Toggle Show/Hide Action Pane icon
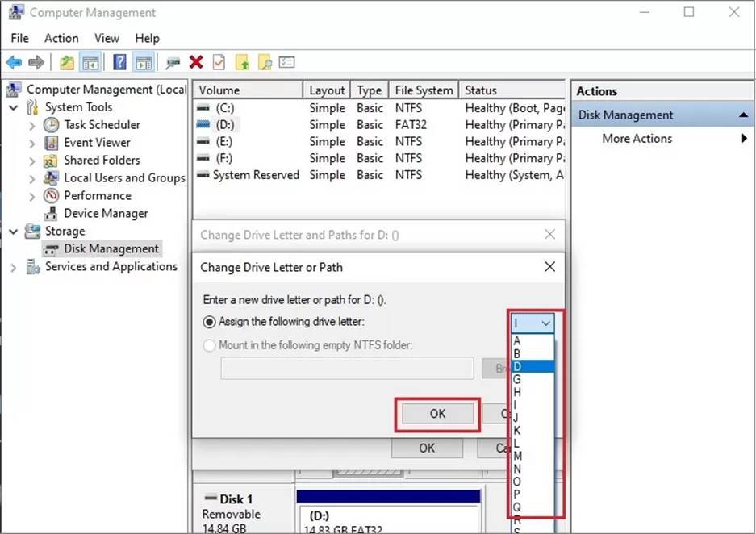 click(144, 63)
